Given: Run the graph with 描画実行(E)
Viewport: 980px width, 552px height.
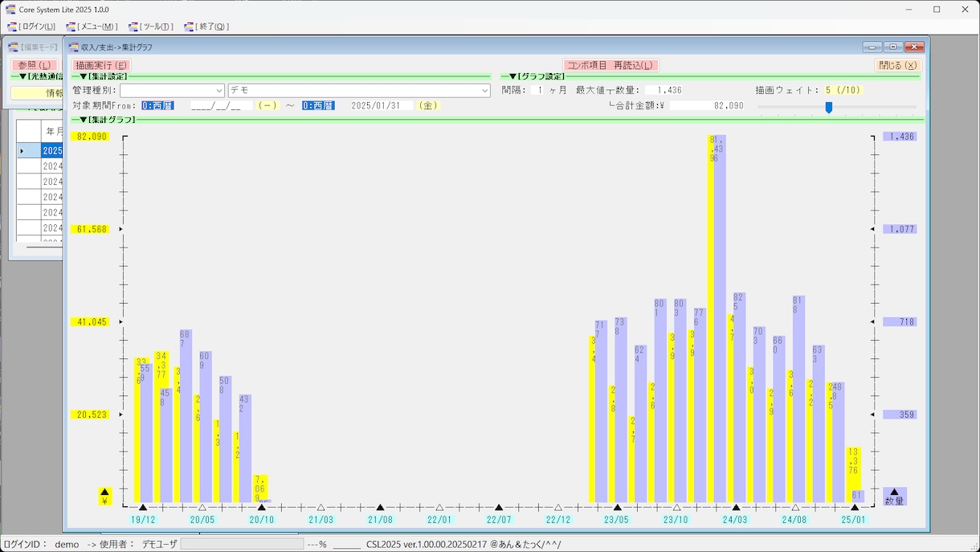Looking at the screenshot, I should point(101,65).
